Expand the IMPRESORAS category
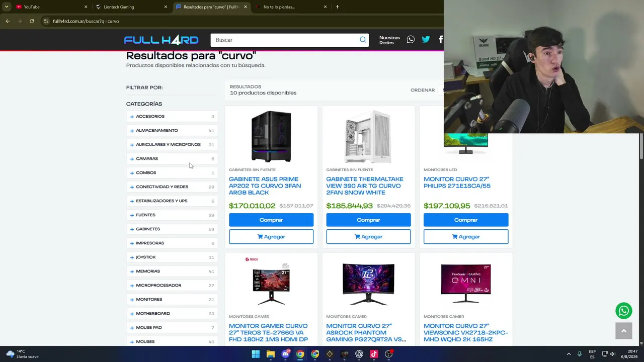This screenshot has height=362, width=644. [172, 243]
